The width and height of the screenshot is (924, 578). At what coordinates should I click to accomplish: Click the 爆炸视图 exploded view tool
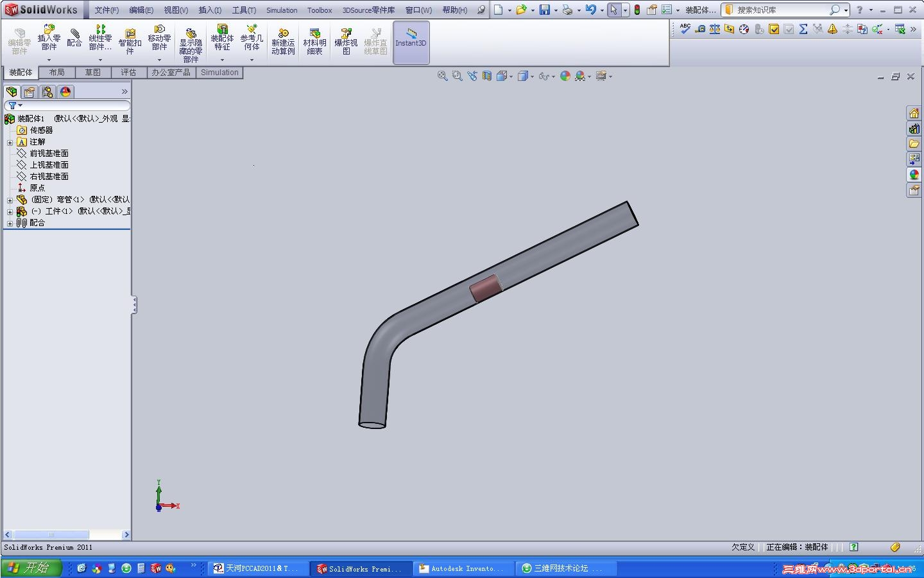click(x=346, y=42)
